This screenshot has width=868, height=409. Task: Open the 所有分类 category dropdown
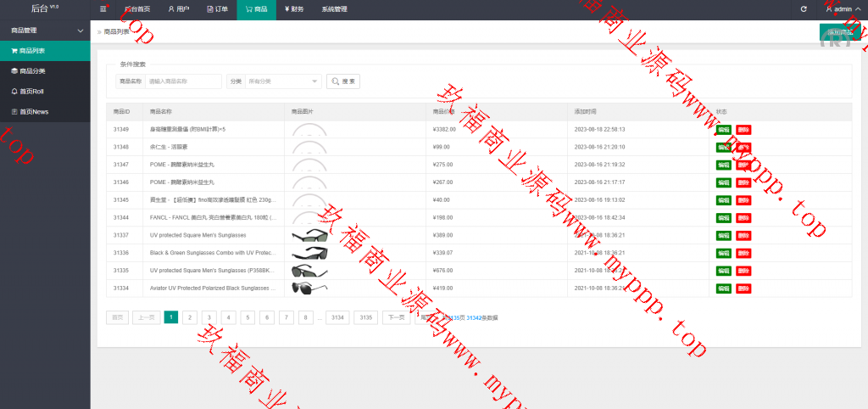(x=283, y=81)
